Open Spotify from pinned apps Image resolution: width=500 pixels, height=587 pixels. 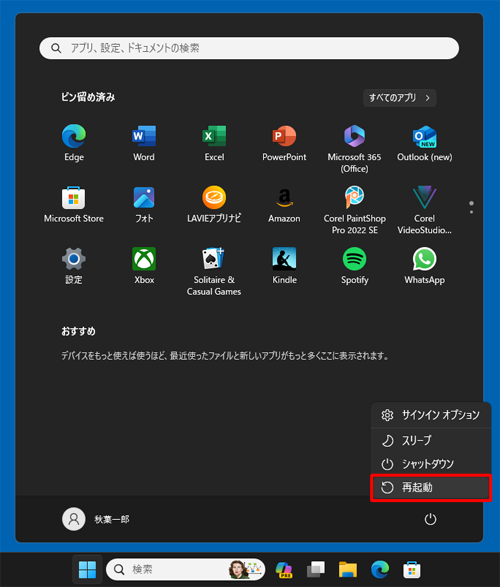coord(354,265)
